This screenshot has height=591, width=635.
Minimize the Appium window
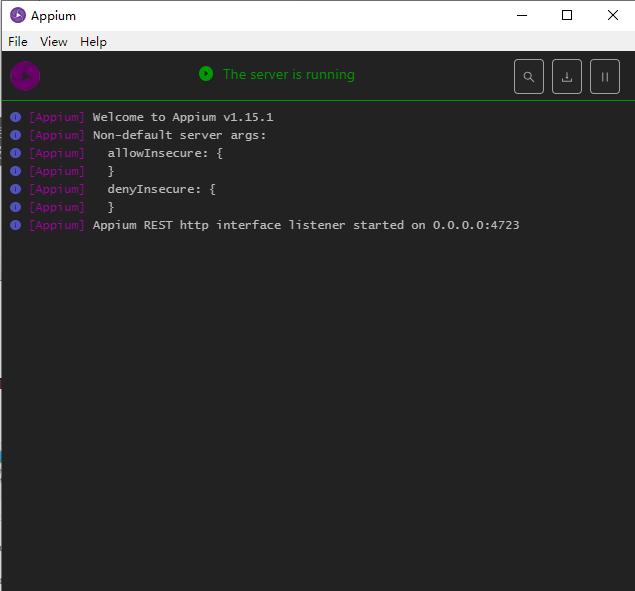pyautogui.click(x=522, y=15)
